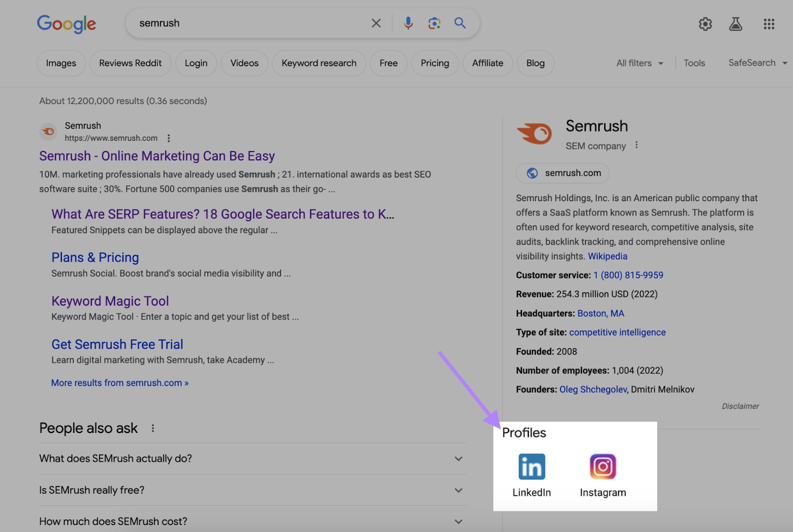Open Semrush's Instagram profile icon
The image size is (793, 532).
click(602, 466)
